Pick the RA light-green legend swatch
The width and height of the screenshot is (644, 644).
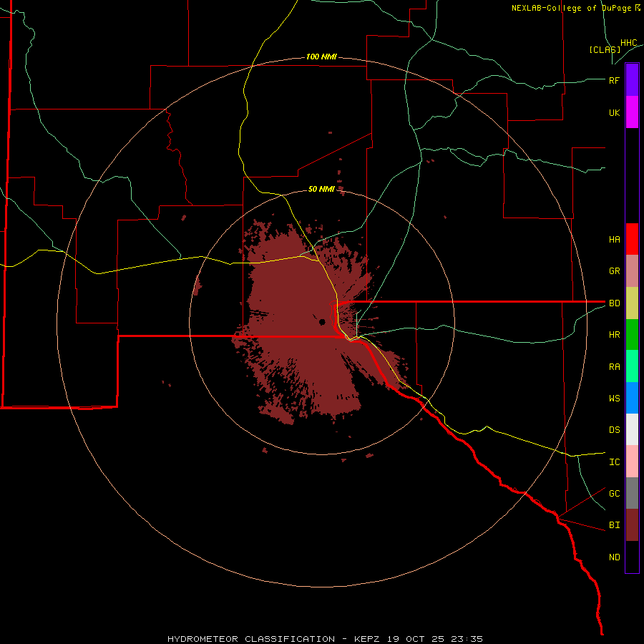click(x=632, y=366)
